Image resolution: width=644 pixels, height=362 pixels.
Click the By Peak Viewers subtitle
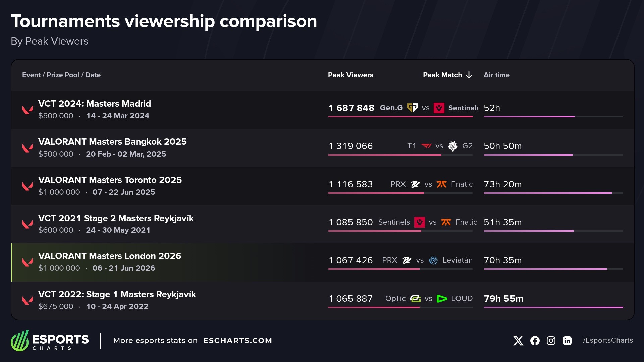(49, 41)
